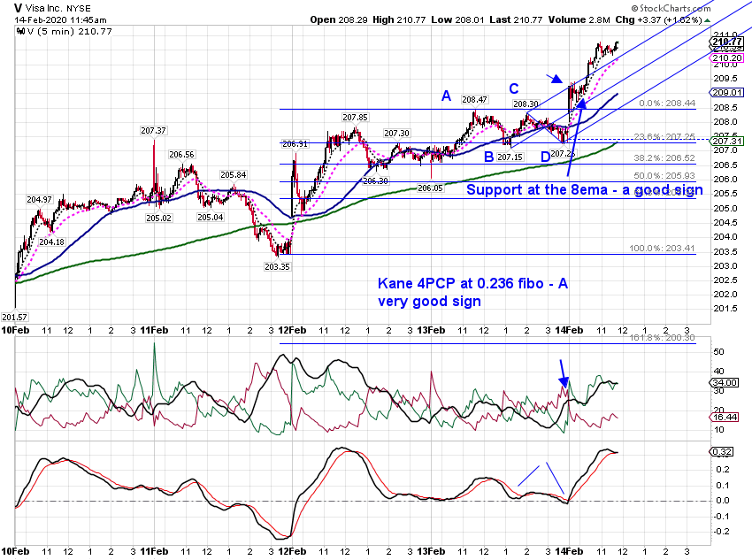Screen dimensions: 752x560
Task: Click the "16.44" indicator value tag
Action: coord(725,417)
